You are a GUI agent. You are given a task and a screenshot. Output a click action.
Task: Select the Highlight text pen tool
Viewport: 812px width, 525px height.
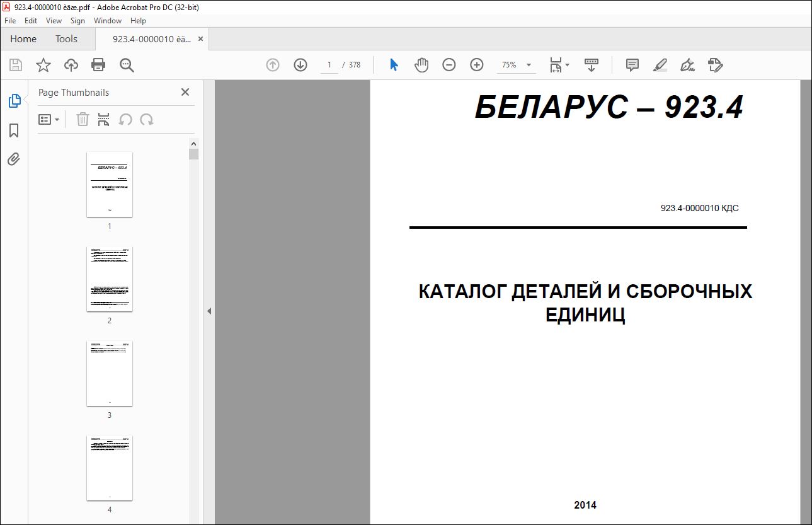pos(660,65)
